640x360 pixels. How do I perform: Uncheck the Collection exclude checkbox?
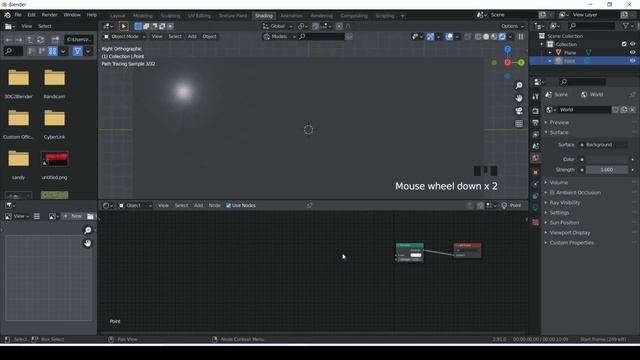[x=624, y=44]
